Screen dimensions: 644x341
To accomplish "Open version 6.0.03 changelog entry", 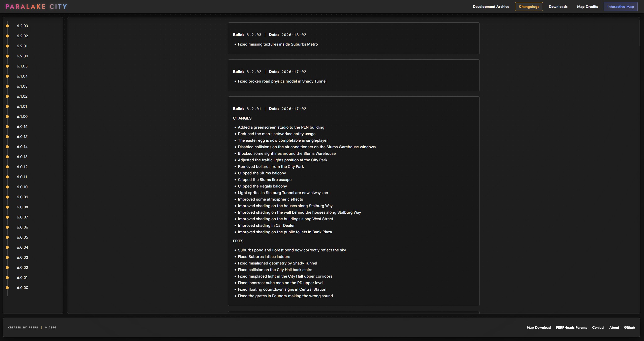I will (x=22, y=257).
